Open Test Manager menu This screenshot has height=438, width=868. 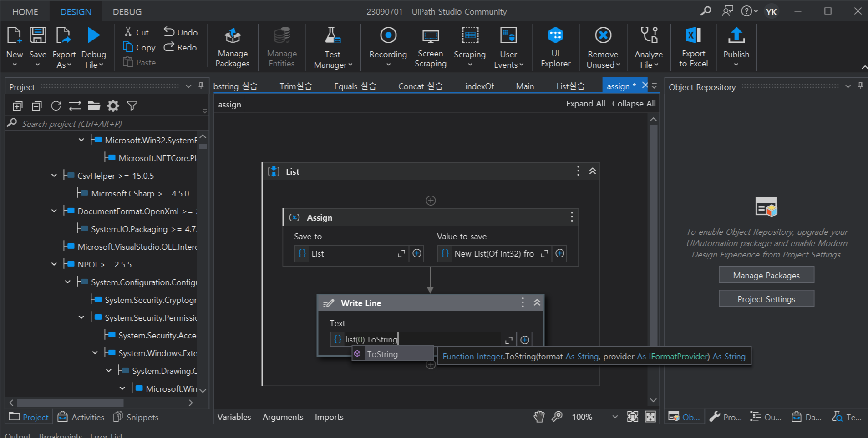pos(333,47)
